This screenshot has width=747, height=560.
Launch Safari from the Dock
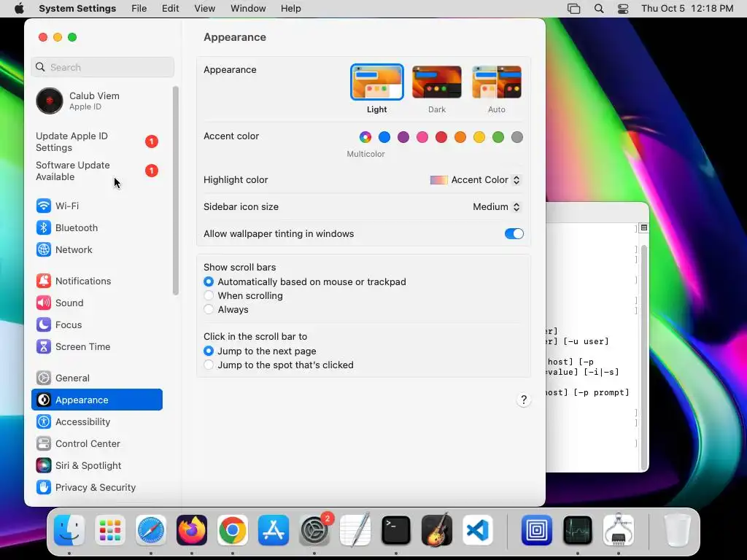pos(151,530)
